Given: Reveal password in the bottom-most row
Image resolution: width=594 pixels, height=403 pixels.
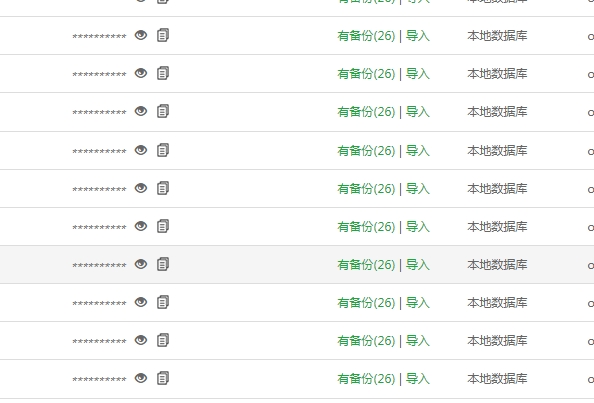Looking at the screenshot, I should click(x=141, y=378).
